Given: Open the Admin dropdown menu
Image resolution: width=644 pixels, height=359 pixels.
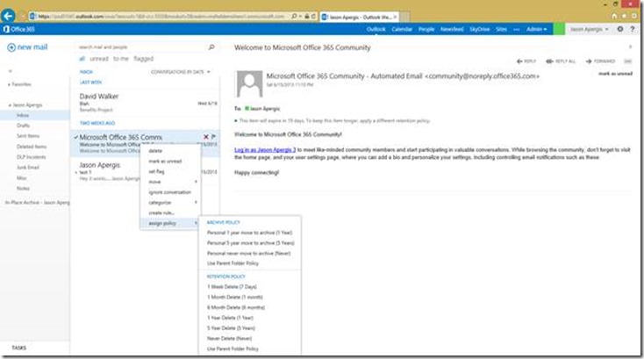Looking at the screenshot, I should click(536, 29).
